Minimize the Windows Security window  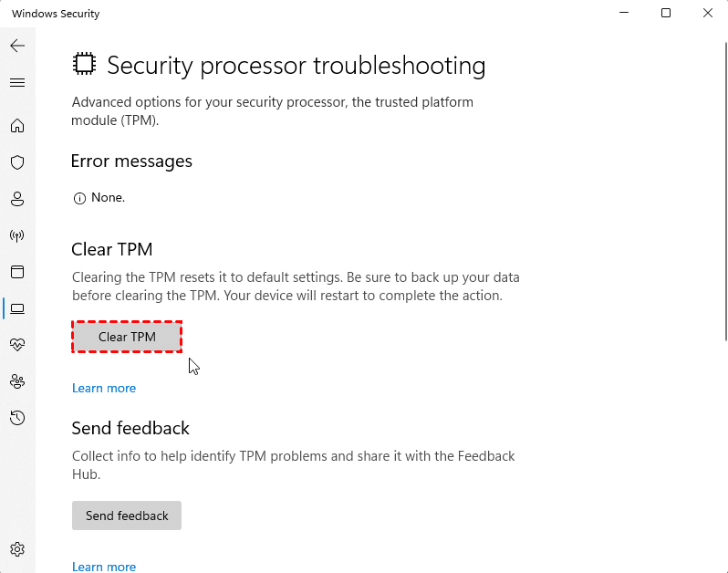pos(624,14)
